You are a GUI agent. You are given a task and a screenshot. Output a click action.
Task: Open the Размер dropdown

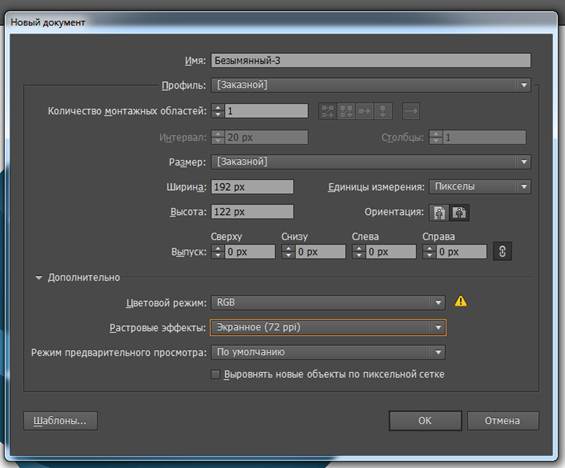[371, 162]
